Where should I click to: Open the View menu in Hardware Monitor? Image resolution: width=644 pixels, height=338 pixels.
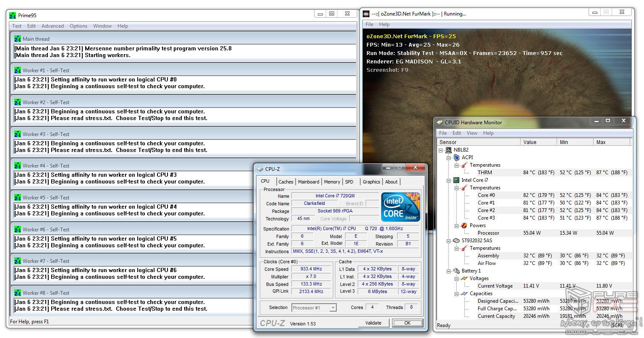pos(472,133)
